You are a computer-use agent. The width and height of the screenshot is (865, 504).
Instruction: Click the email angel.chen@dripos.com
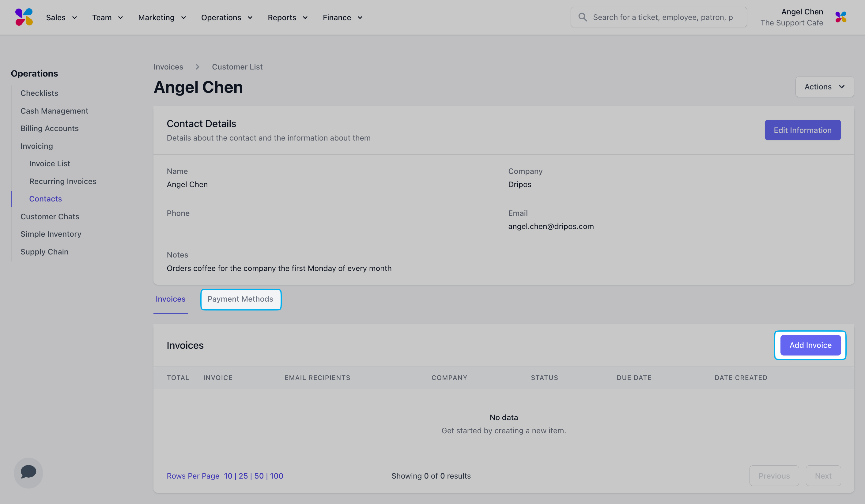(x=550, y=227)
